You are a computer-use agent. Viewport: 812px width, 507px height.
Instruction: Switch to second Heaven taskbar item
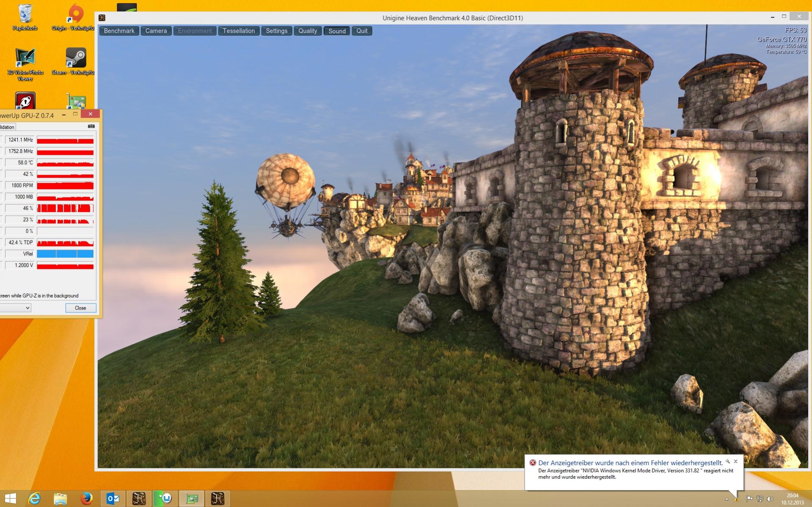point(217,499)
